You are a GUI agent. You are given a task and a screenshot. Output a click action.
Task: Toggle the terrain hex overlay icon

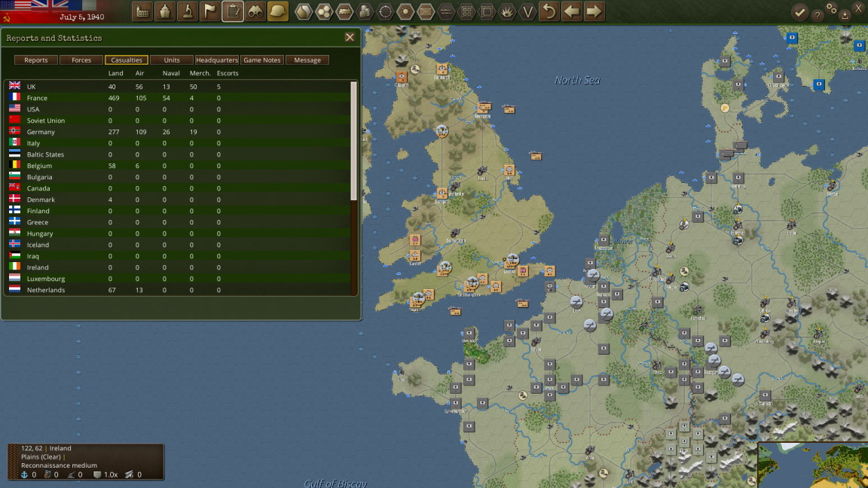pyautogui.click(x=304, y=11)
